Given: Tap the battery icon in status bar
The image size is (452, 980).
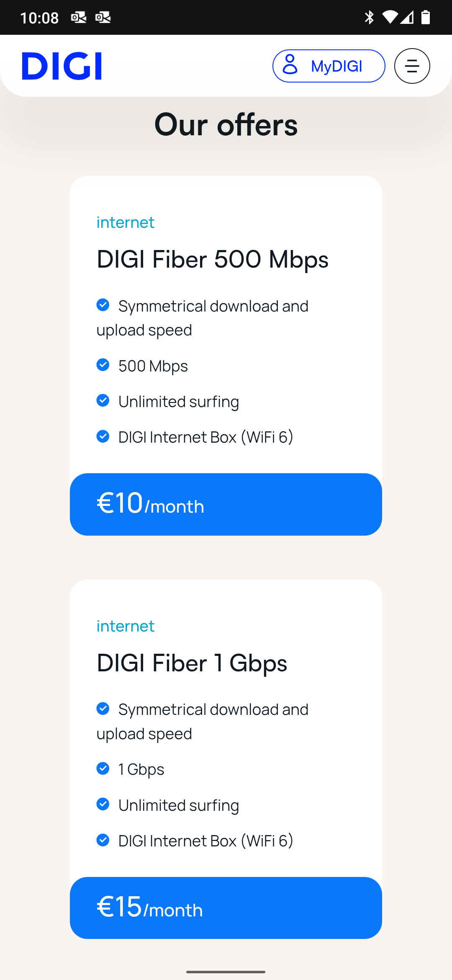Looking at the screenshot, I should 426,18.
